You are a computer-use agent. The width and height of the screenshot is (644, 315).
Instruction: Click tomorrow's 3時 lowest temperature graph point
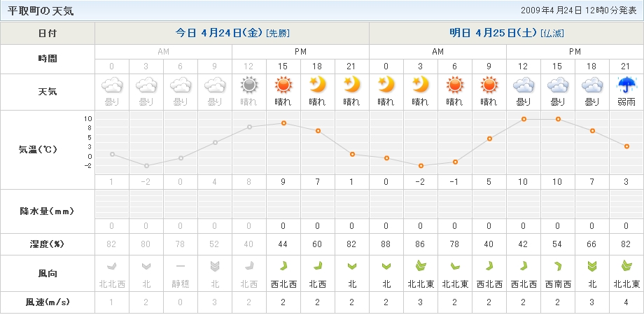coord(421,166)
